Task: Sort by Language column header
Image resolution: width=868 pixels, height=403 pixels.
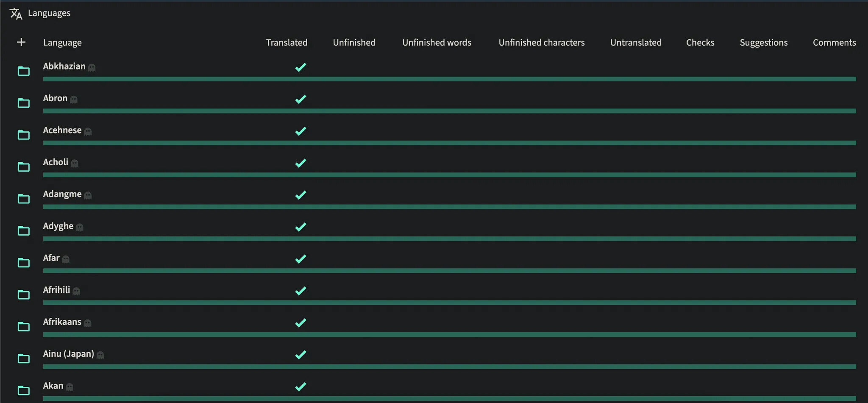Action: coord(62,42)
